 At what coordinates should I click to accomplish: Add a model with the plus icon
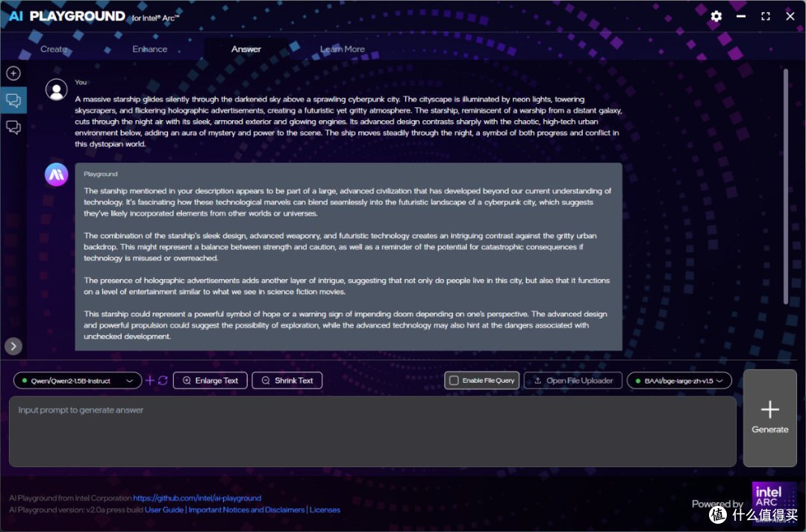pos(149,381)
